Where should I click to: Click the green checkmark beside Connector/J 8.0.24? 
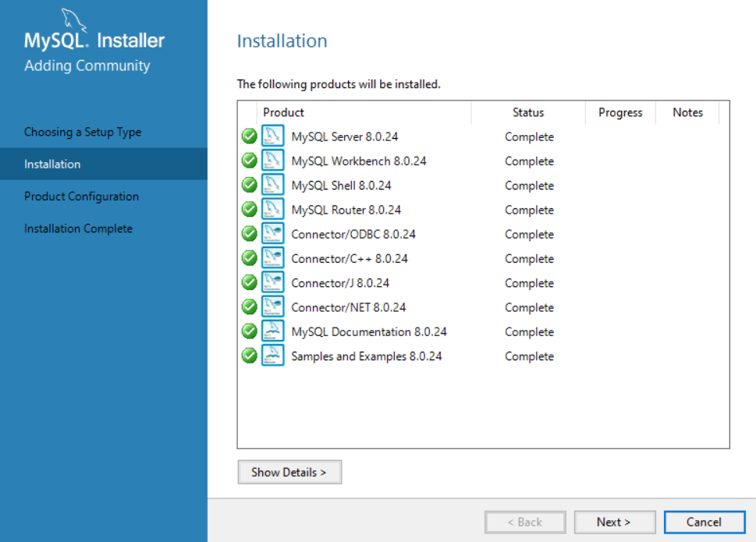[249, 282]
